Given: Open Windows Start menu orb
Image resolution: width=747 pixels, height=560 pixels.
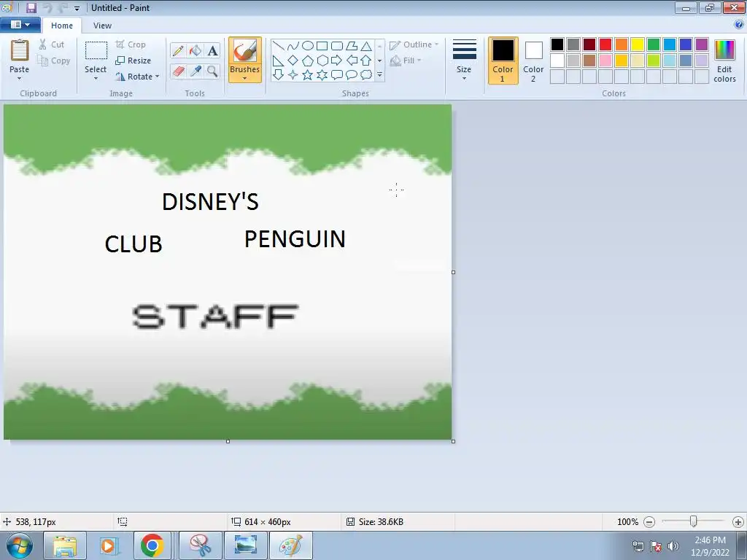Looking at the screenshot, I should [x=19, y=545].
